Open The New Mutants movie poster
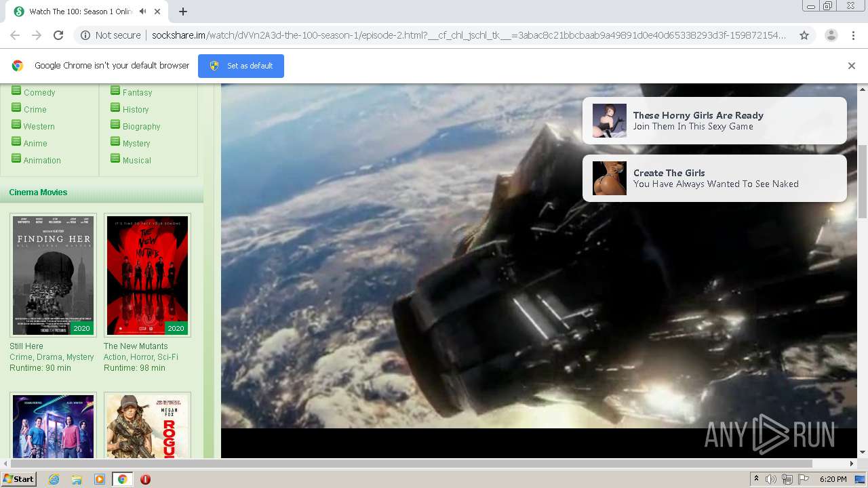868x488 pixels. click(147, 275)
